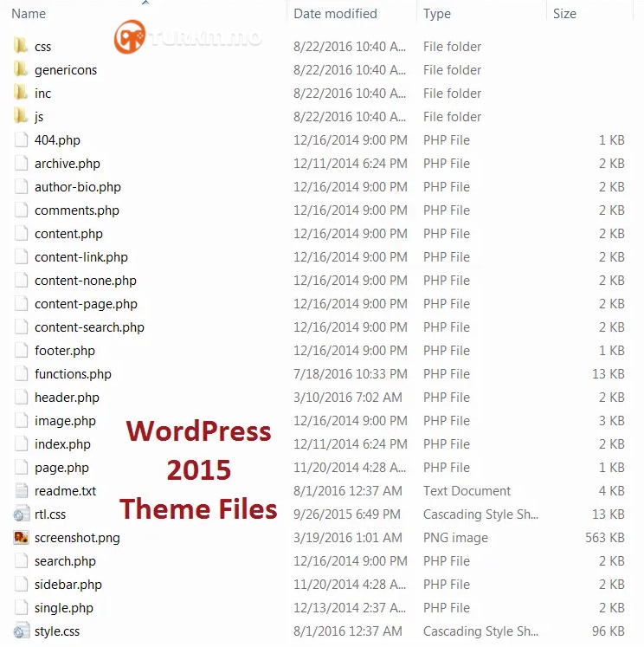Sort by the Date modified column header
The width and height of the screenshot is (644, 647).
tap(335, 14)
